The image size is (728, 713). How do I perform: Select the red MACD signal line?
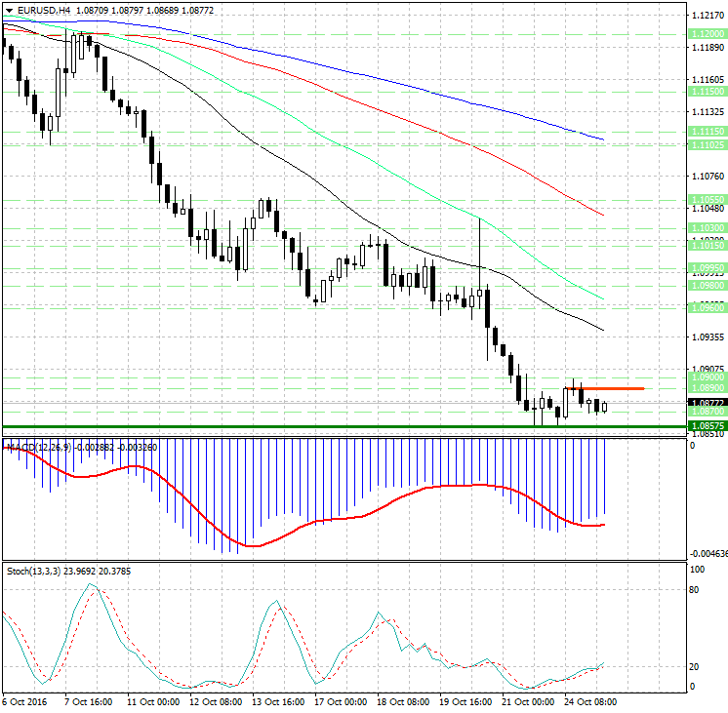(293, 535)
